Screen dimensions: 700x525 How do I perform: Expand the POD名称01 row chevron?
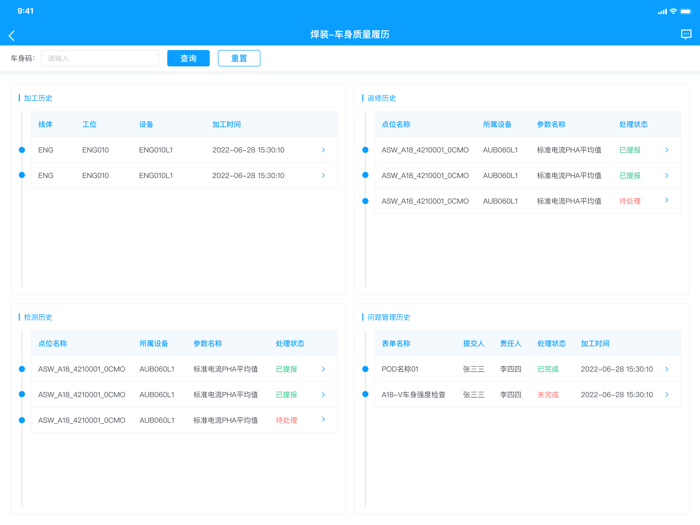(667, 369)
